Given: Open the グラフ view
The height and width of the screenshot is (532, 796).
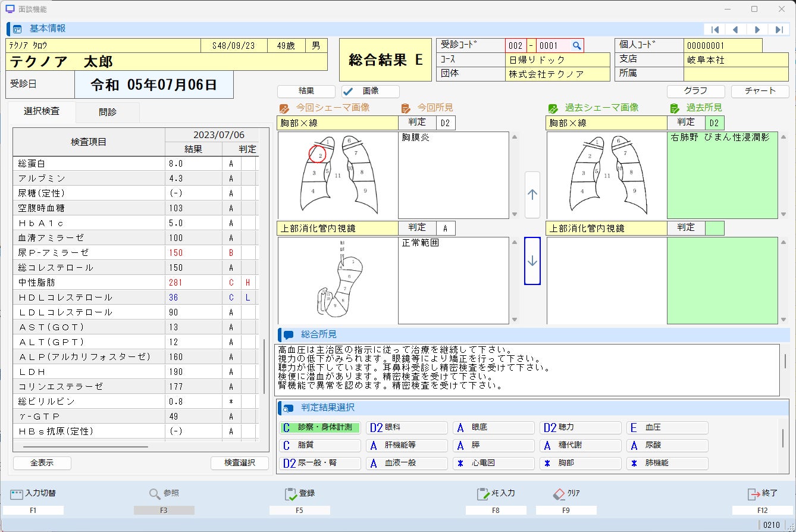Looking at the screenshot, I should click(695, 91).
